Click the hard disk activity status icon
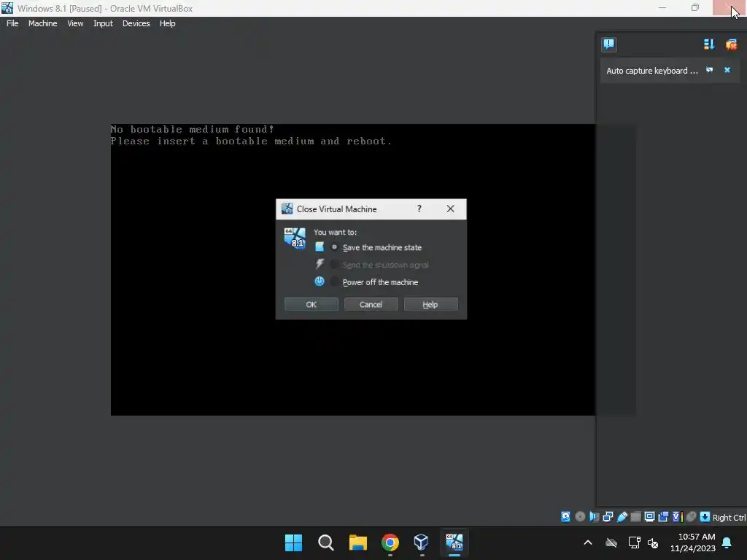 coord(565,517)
